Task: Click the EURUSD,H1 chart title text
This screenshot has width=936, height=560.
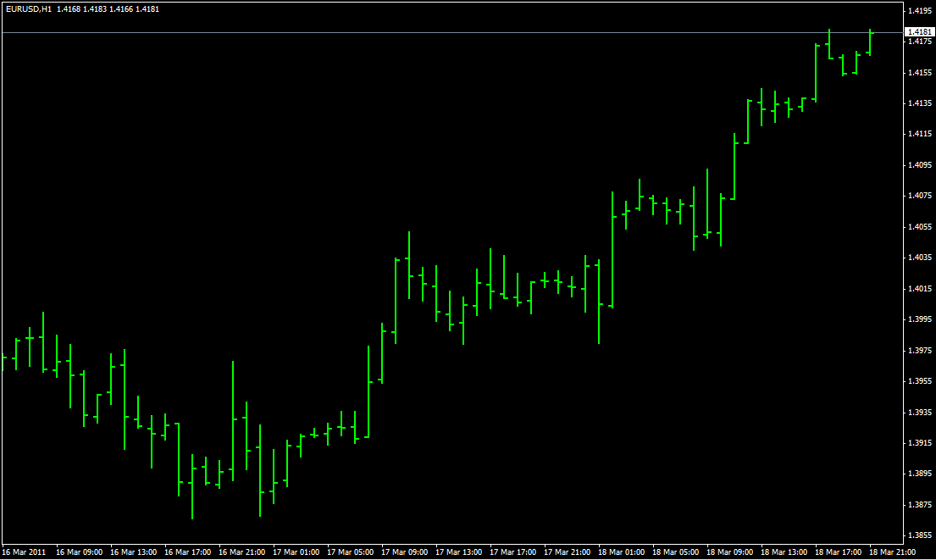Action: tap(29, 9)
